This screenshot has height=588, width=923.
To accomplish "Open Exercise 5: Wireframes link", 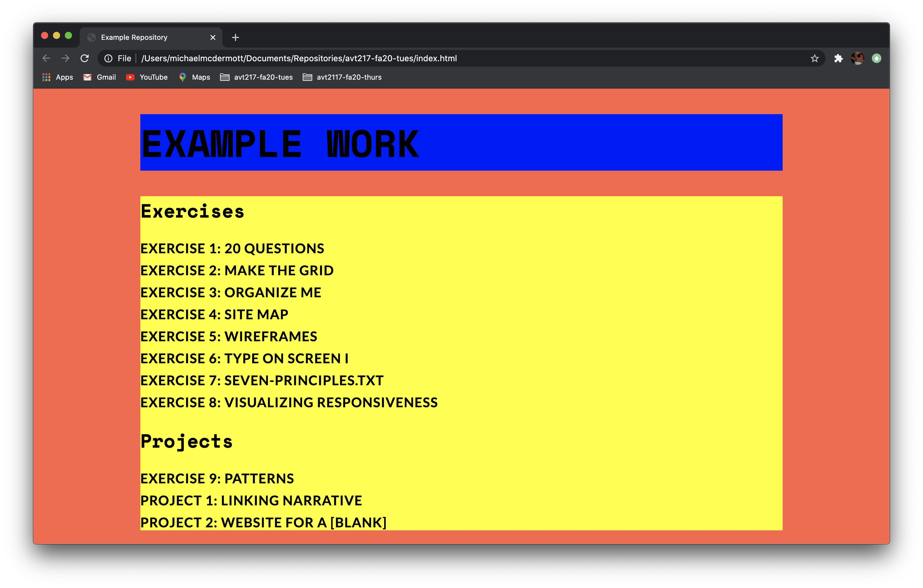I will 229,336.
